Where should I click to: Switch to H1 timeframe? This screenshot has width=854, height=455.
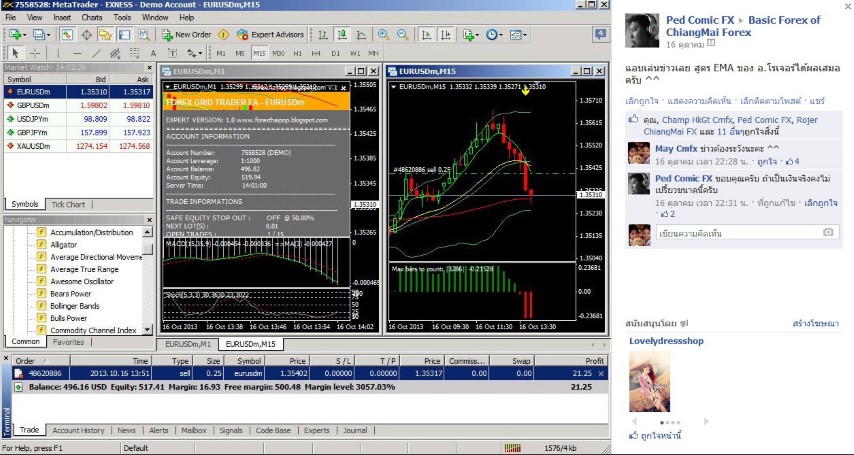(297, 53)
